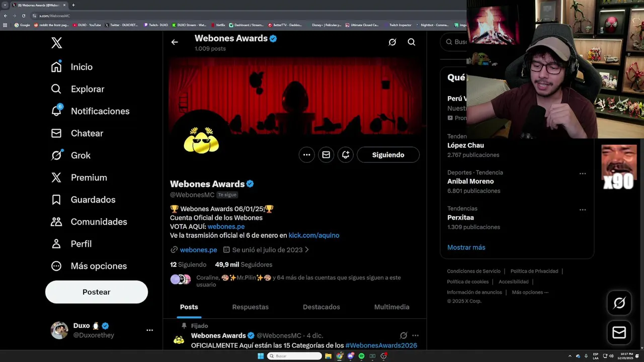Open the profile more options dots button
This screenshot has height=362, width=644.
(307, 155)
